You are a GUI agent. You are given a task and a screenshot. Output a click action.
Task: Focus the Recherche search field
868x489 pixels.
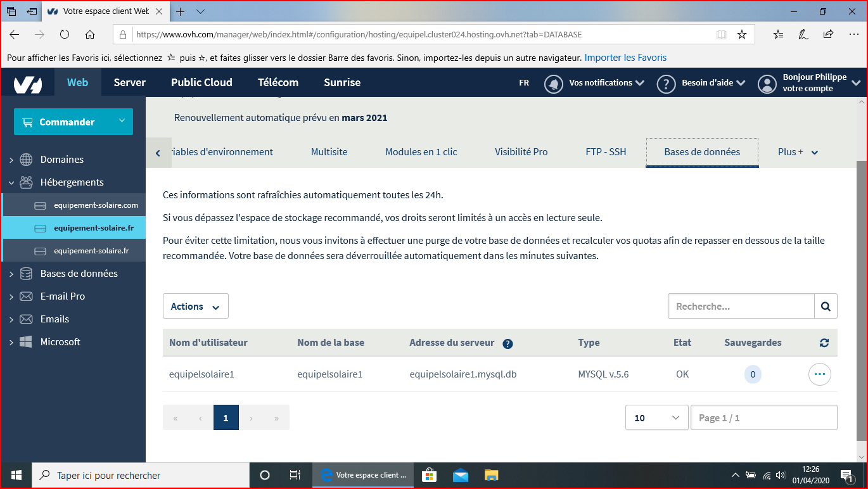pyautogui.click(x=741, y=306)
